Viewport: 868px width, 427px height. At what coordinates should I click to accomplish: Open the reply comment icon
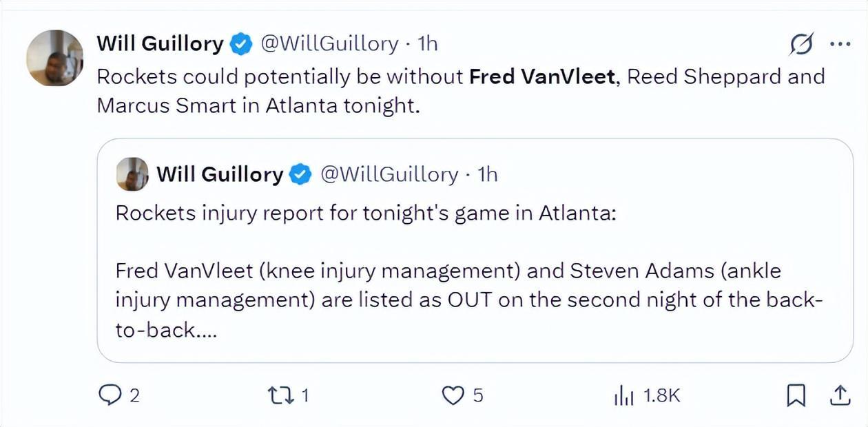[x=110, y=395]
